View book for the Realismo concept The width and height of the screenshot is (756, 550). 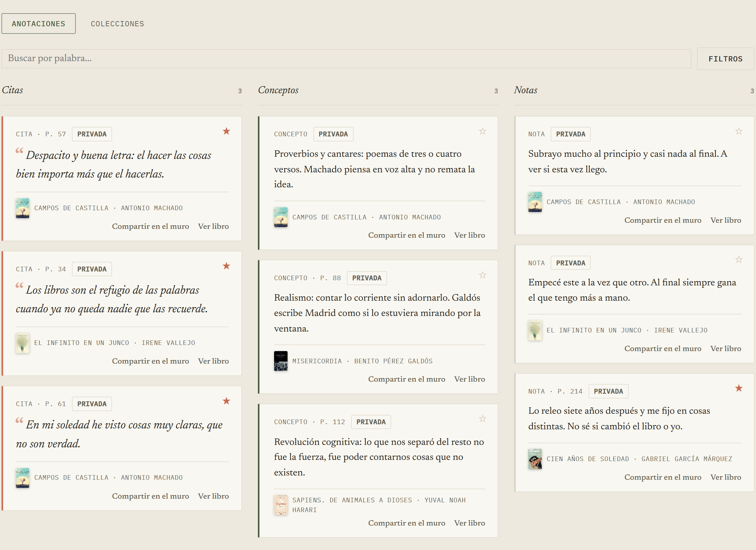469,379
